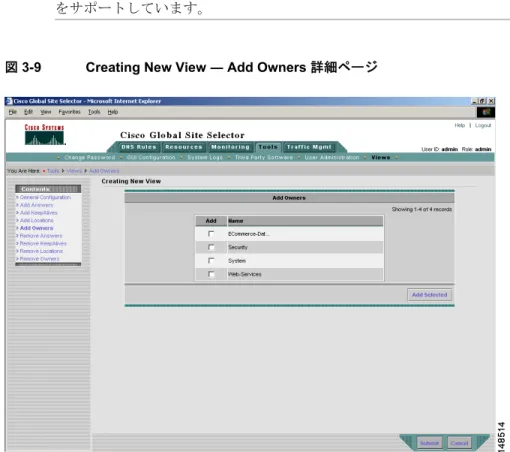The height and width of the screenshot is (452, 510).
Task: Open GUI Configuration subtab
Action: (x=151, y=157)
